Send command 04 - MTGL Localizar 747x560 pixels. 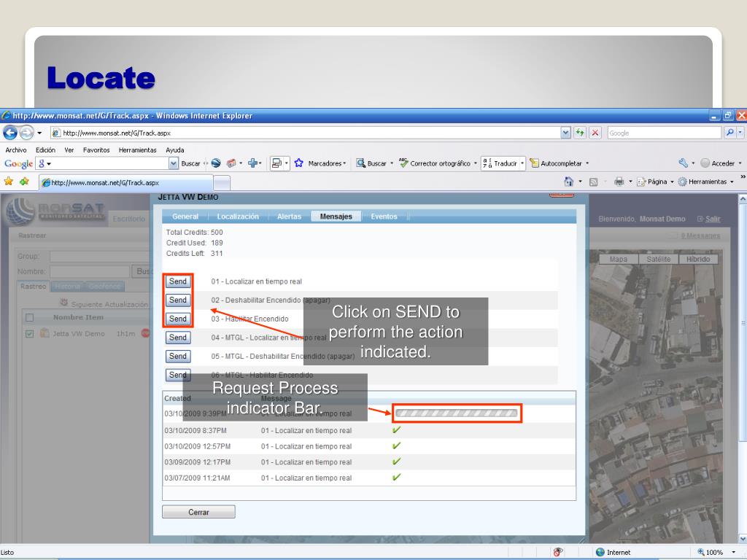click(x=178, y=338)
